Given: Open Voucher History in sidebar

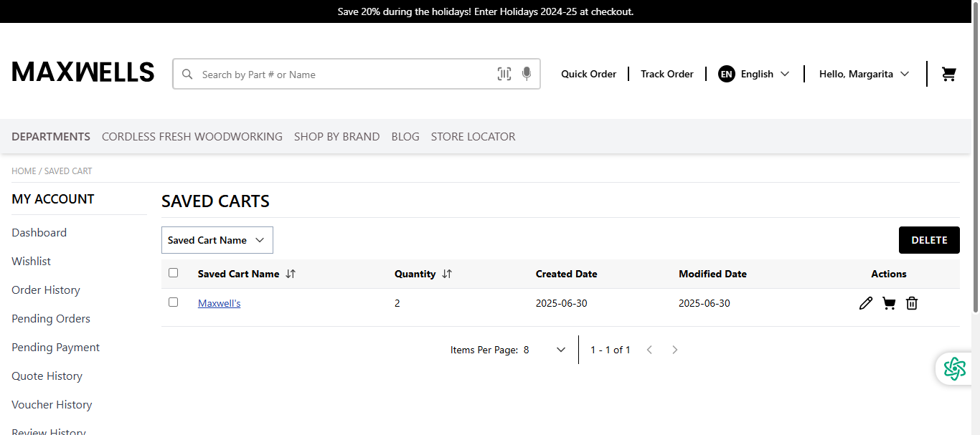Looking at the screenshot, I should [x=52, y=404].
